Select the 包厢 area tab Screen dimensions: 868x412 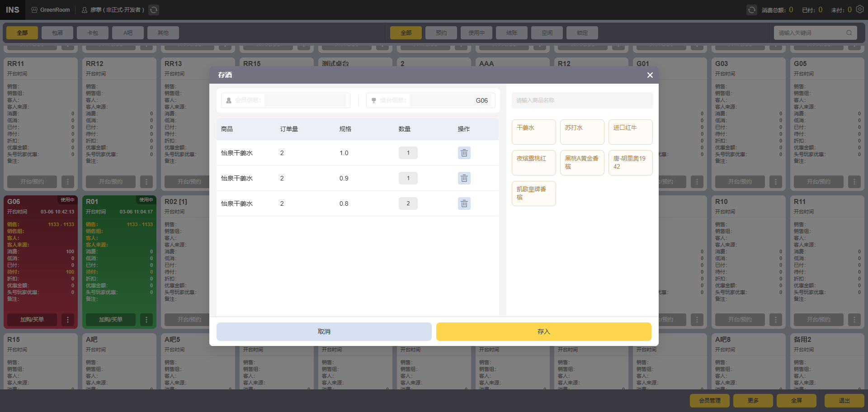click(57, 33)
